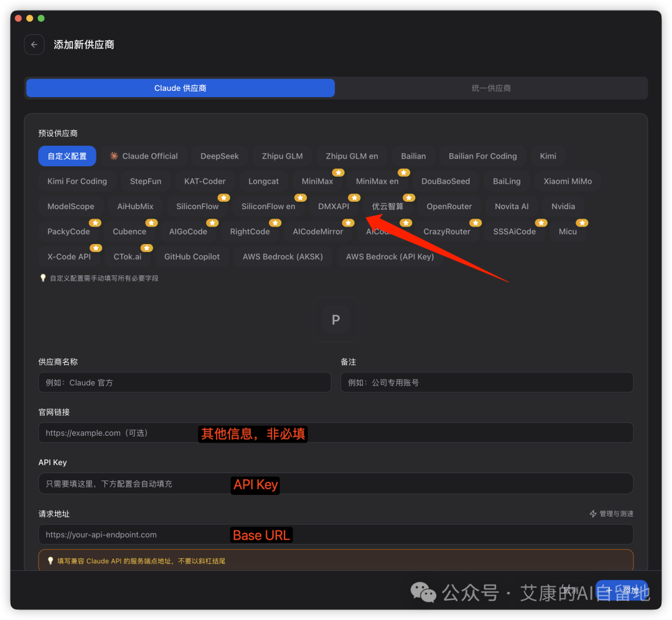The image size is (672, 620).
Task: Choose the AICodeMirror preset
Action: tap(318, 232)
